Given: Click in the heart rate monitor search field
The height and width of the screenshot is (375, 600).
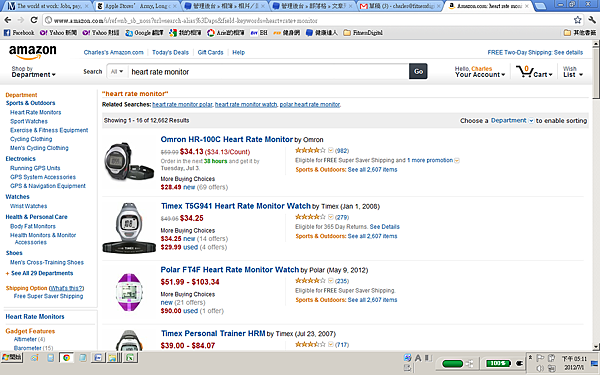Looking at the screenshot, I should (268, 72).
